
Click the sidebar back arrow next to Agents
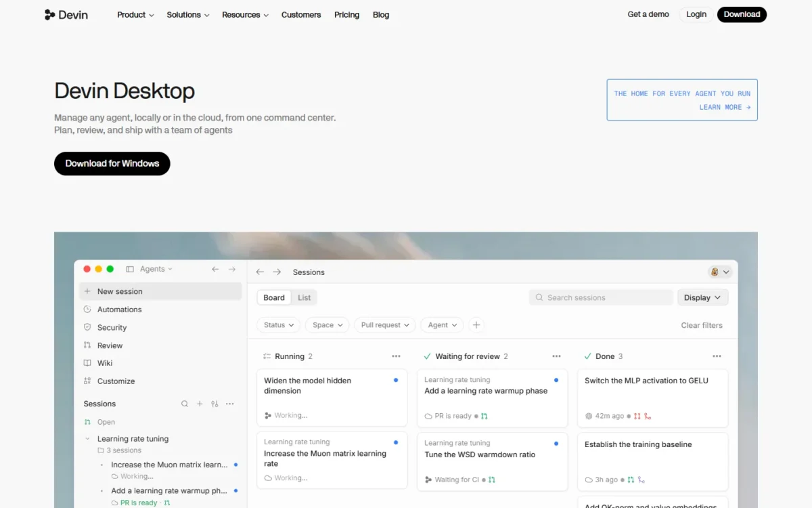click(215, 269)
